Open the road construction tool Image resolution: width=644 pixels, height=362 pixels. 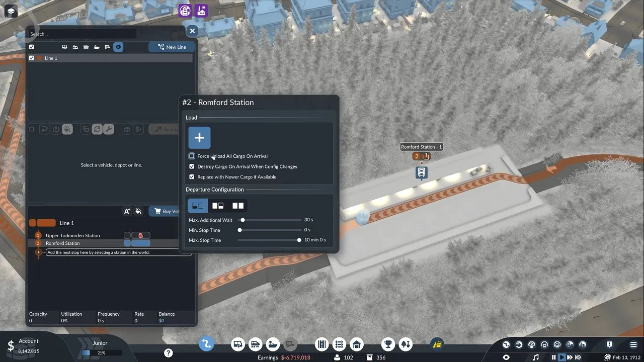click(x=322, y=344)
